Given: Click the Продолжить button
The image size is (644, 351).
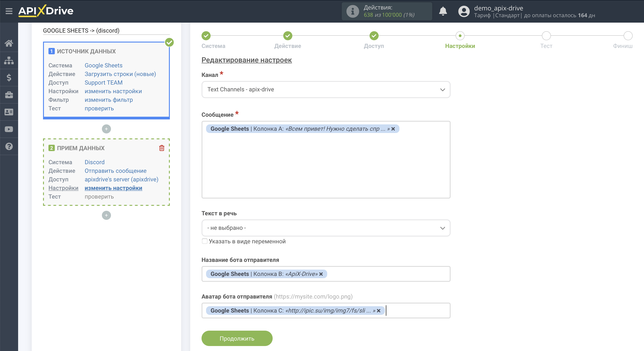Looking at the screenshot, I should click(x=237, y=339).
